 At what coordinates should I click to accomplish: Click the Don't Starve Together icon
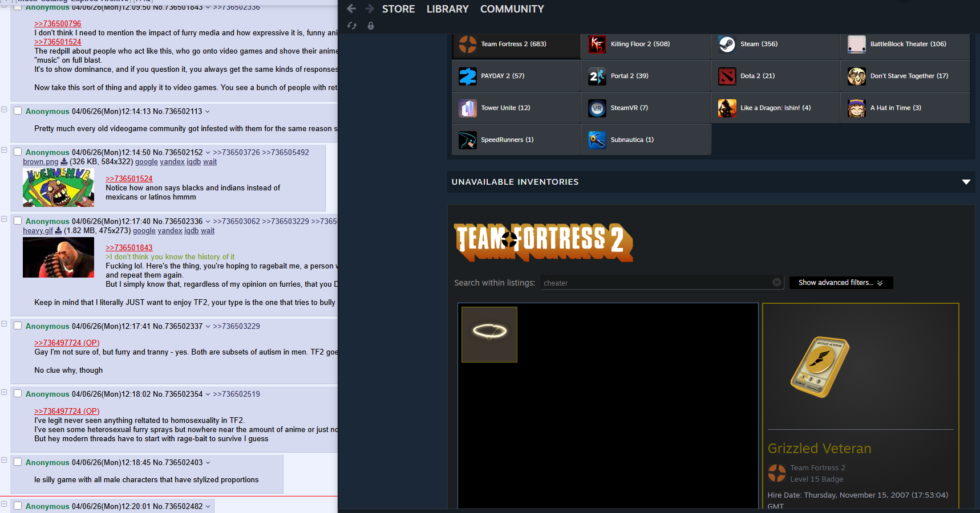pos(857,76)
